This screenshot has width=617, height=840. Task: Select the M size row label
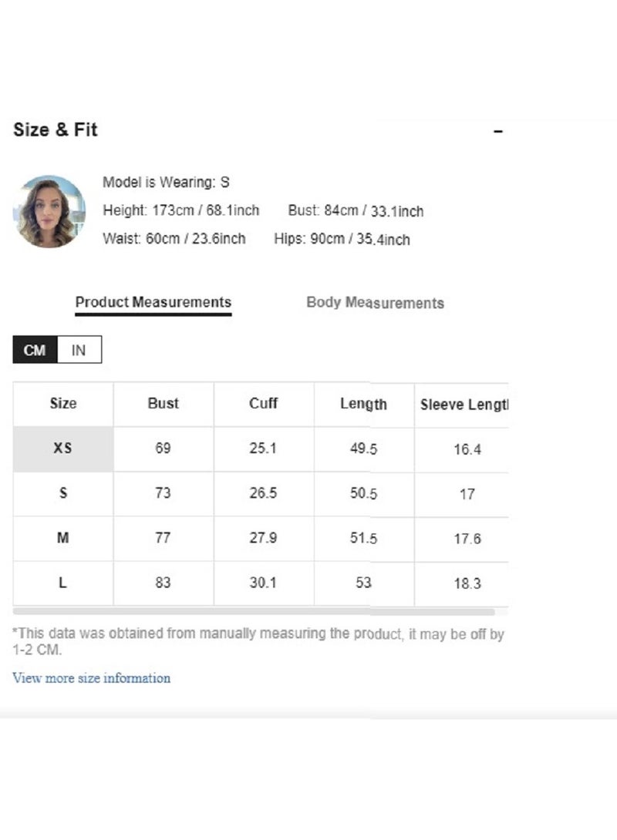point(63,538)
